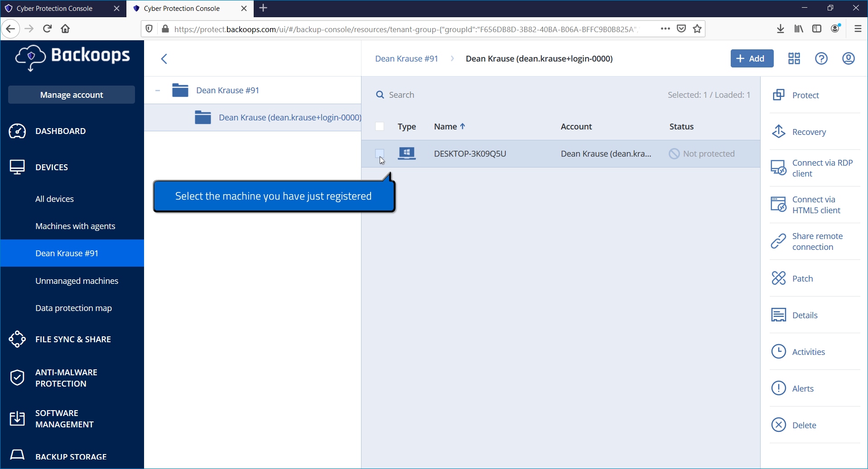Sort by Name column header
The height and width of the screenshot is (469, 868).
tap(449, 126)
